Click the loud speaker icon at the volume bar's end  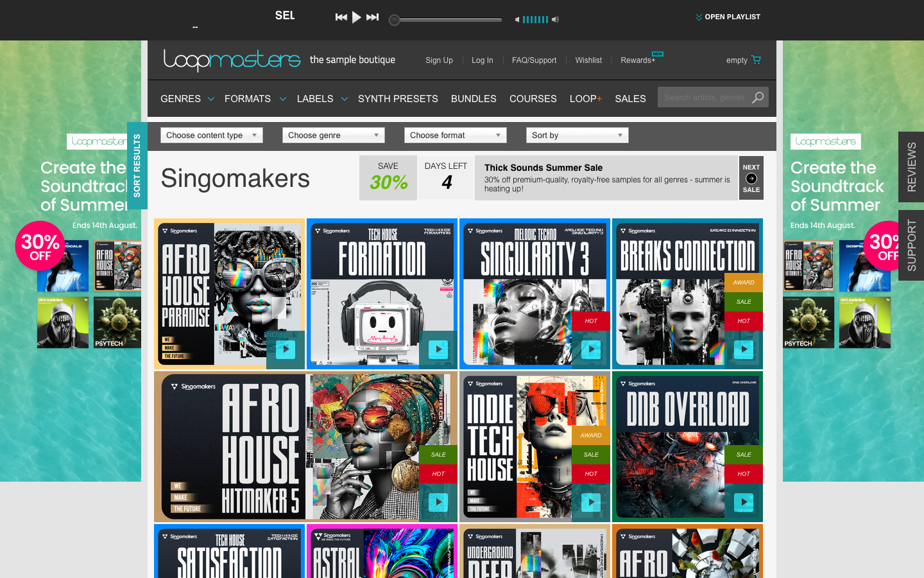click(556, 20)
